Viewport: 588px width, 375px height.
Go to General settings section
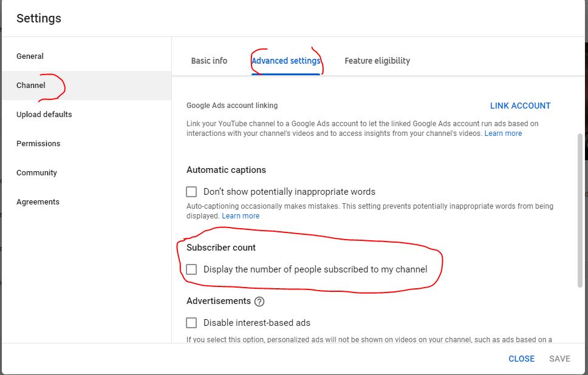pos(30,56)
